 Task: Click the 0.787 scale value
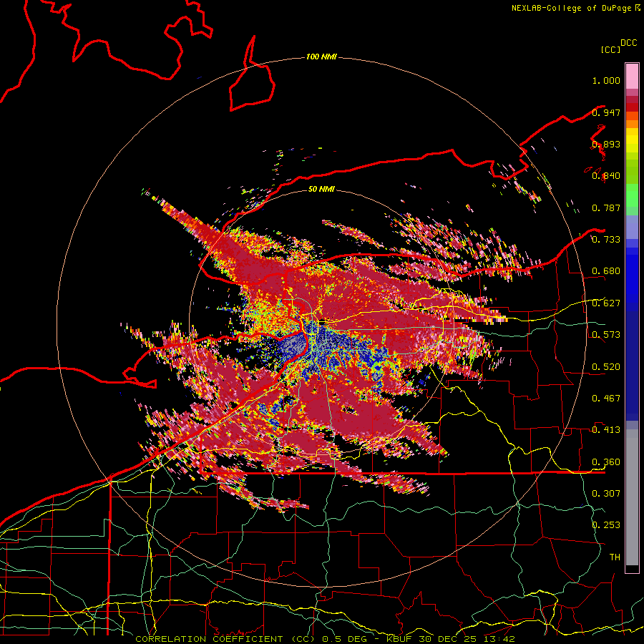coord(606,208)
